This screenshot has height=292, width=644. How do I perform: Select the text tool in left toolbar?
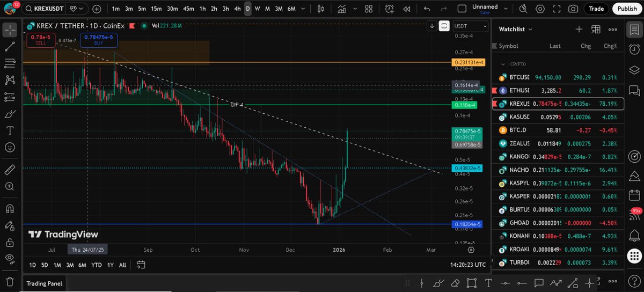[10, 130]
